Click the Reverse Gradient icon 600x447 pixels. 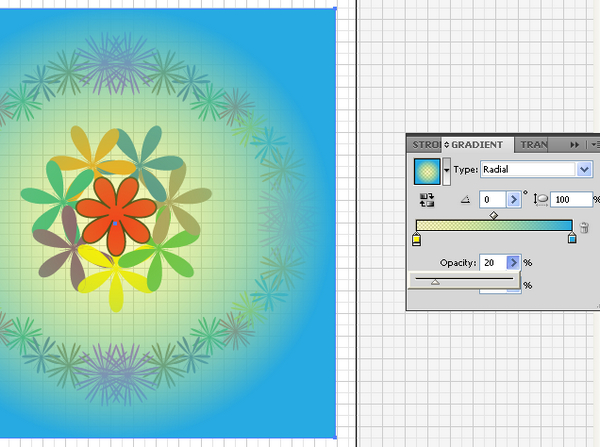pos(428,200)
